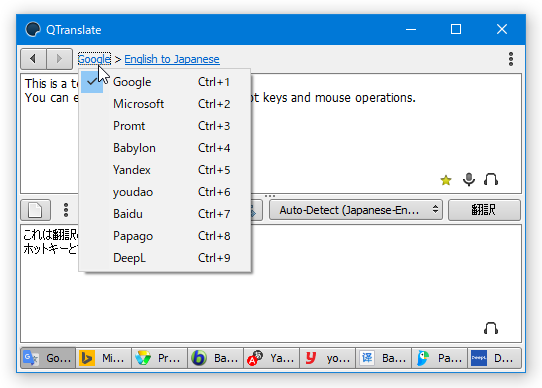Choose Yandex from the service menu

[x=165, y=170]
